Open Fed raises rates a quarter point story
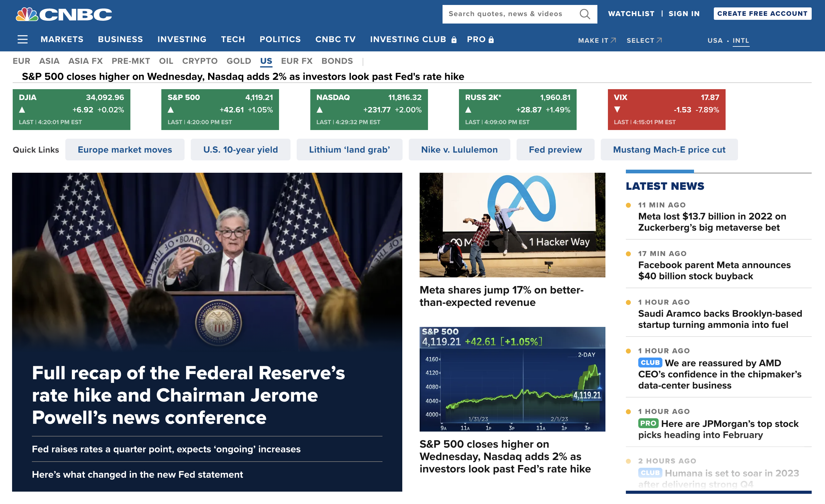825x504 pixels. [x=166, y=449]
